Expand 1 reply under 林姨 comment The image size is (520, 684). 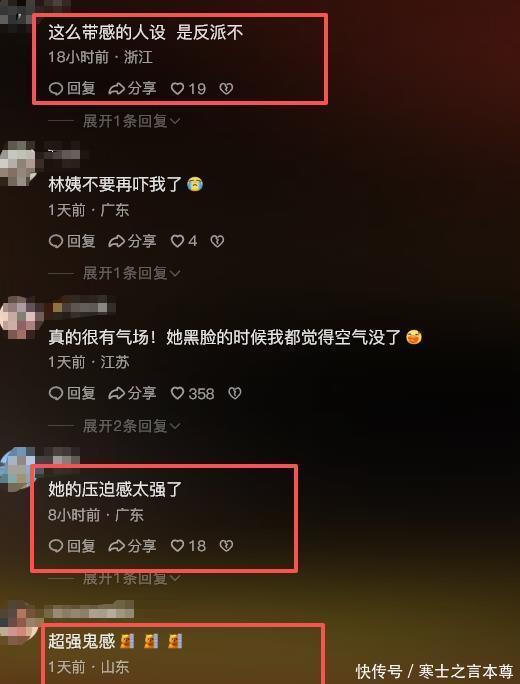pyautogui.click(x=131, y=273)
